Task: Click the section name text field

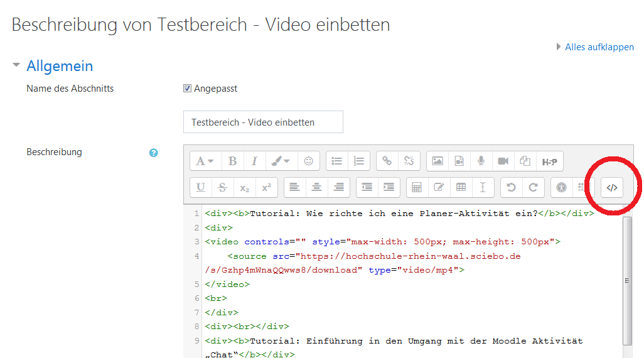Action: pos(263,122)
